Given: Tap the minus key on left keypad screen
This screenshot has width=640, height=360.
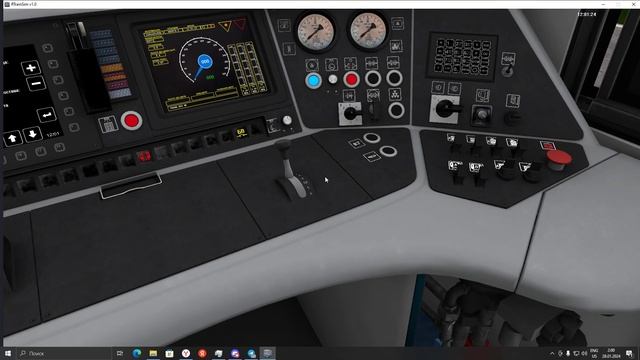Looking at the screenshot, I should [36, 84].
